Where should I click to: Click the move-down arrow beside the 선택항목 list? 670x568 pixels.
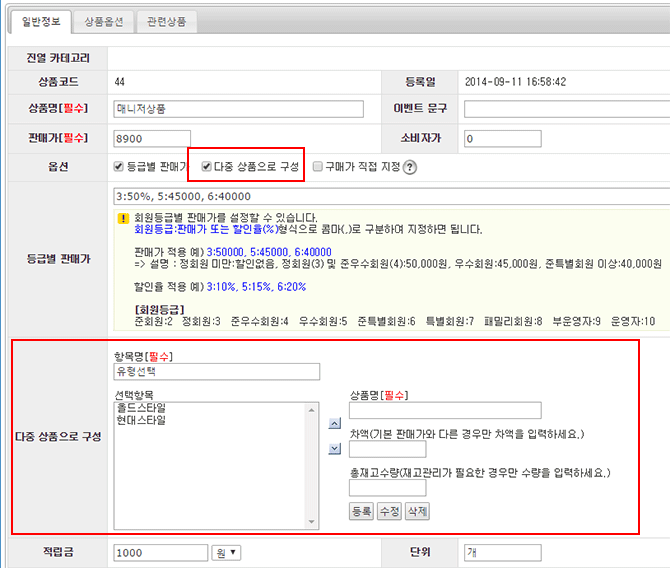coord(335,449)
